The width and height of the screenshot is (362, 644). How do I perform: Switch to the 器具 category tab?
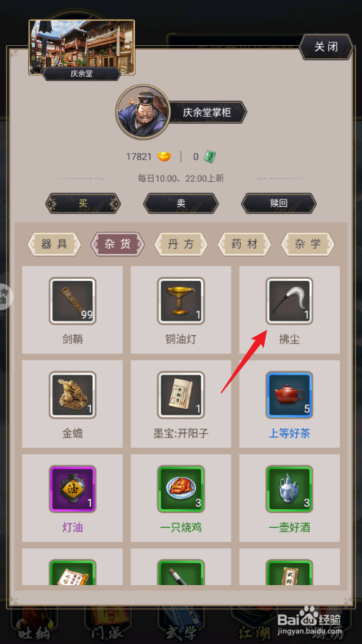tap(54, 244)
